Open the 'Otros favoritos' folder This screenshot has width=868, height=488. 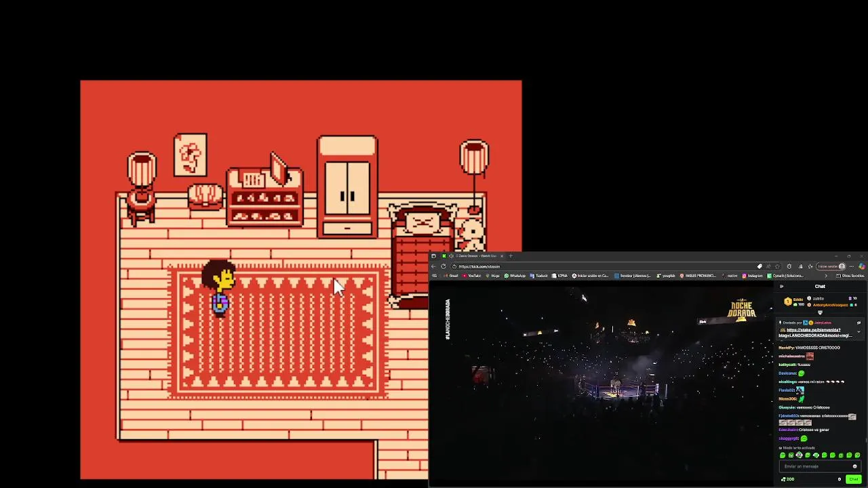coord(850,276)
